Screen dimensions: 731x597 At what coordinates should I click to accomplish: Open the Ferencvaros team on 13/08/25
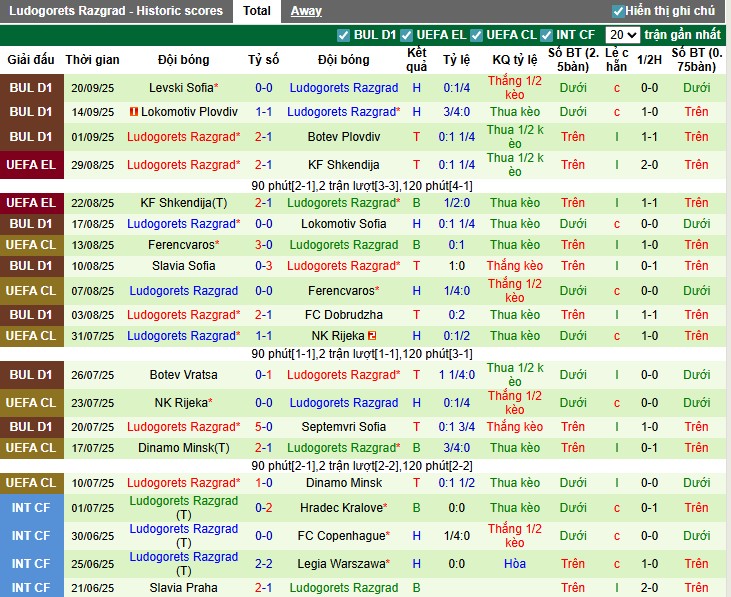tap(181, 245)
